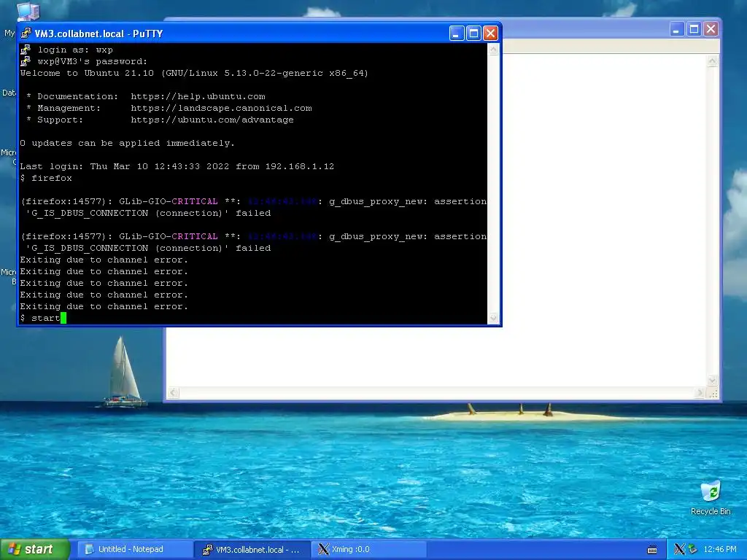Click '0 updates can be applied immediately' text
The height and width of the screenshot is (560, 747).
127,144
